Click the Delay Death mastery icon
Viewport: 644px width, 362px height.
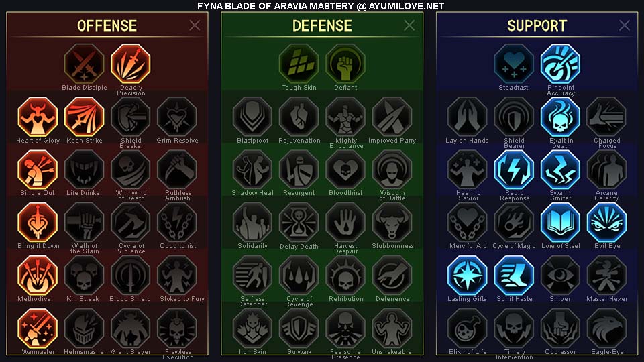click(299, 223)
